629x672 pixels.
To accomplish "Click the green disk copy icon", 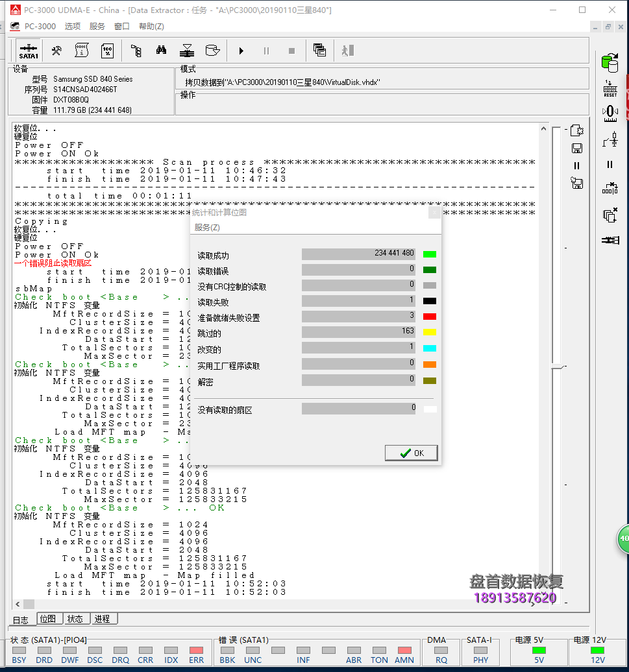I will pyautogui.click(x=610, y=63).
